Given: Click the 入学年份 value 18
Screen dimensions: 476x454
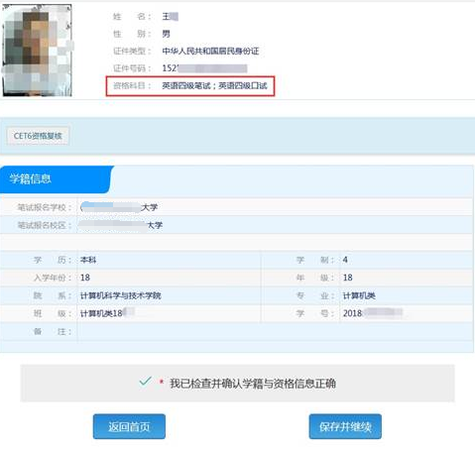Looking at the screenshot, I should click(85, 278).
